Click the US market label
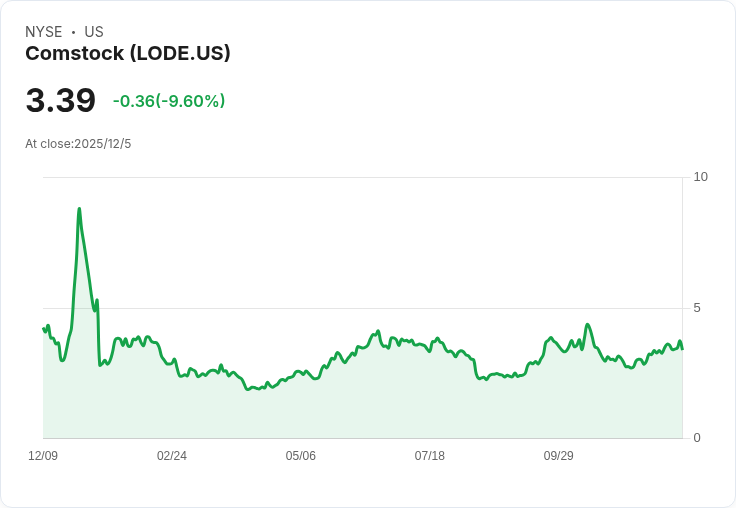The width and height of the screenshot is (736, 508). click(94, 32)
